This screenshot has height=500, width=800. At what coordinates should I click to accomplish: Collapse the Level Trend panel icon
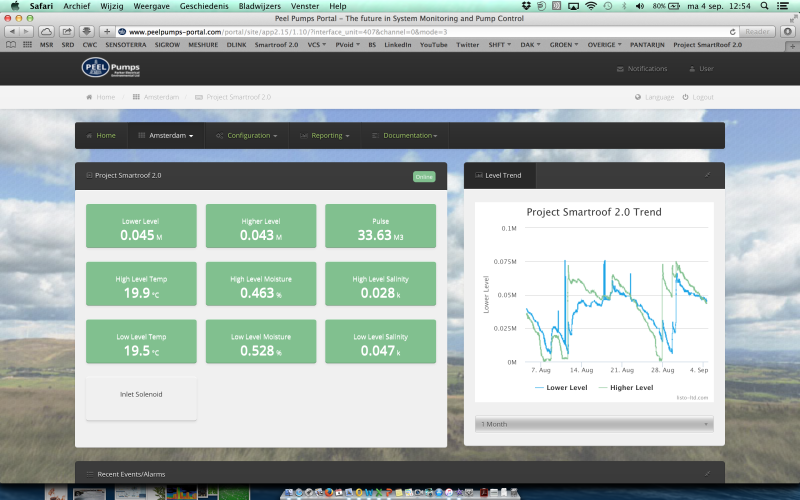[707, 174]
